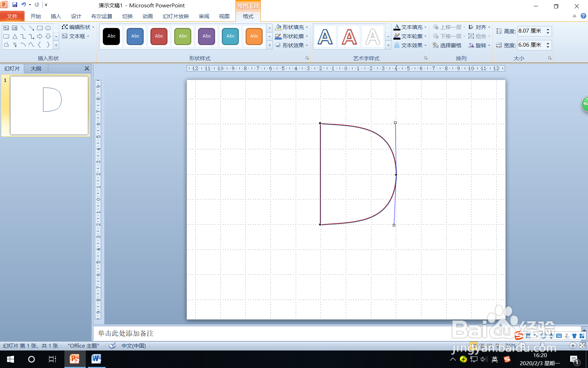Switch to the 动画 ribbon tab
Screen dimensions: 588x368
click(148, 16)
